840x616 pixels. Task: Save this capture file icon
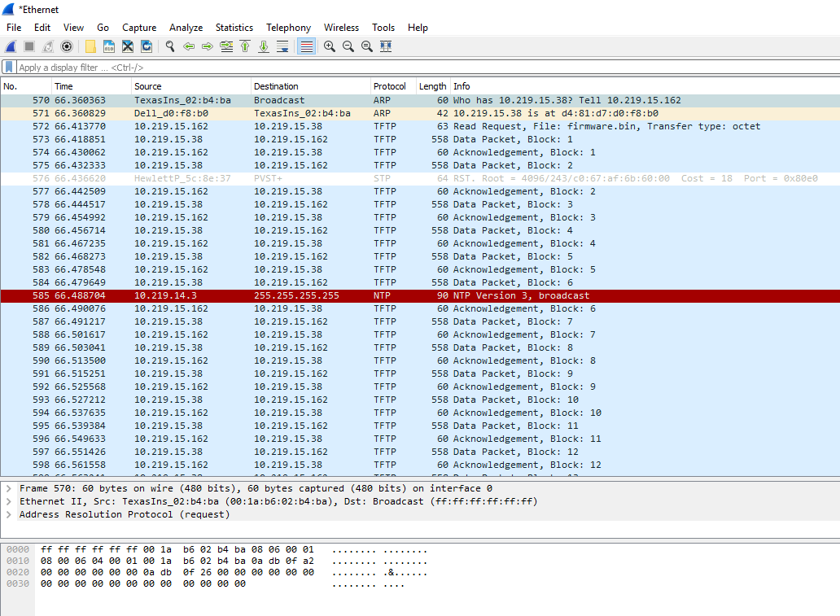[x=109, y=46]
